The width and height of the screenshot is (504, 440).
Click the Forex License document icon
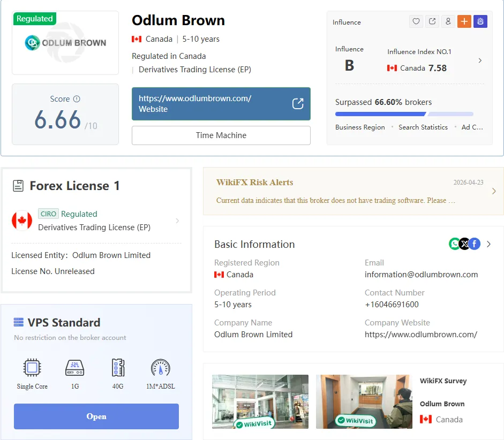click(18, 186)
